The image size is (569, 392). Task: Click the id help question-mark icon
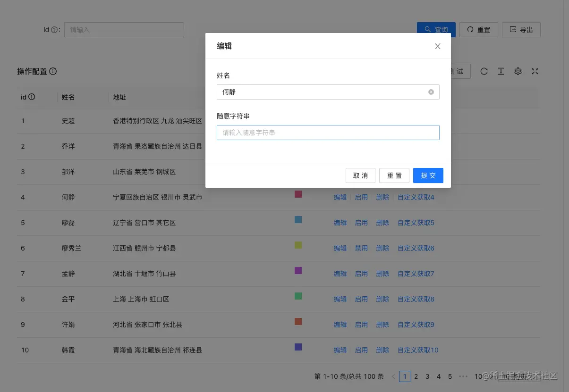click(x=54, y=30)
